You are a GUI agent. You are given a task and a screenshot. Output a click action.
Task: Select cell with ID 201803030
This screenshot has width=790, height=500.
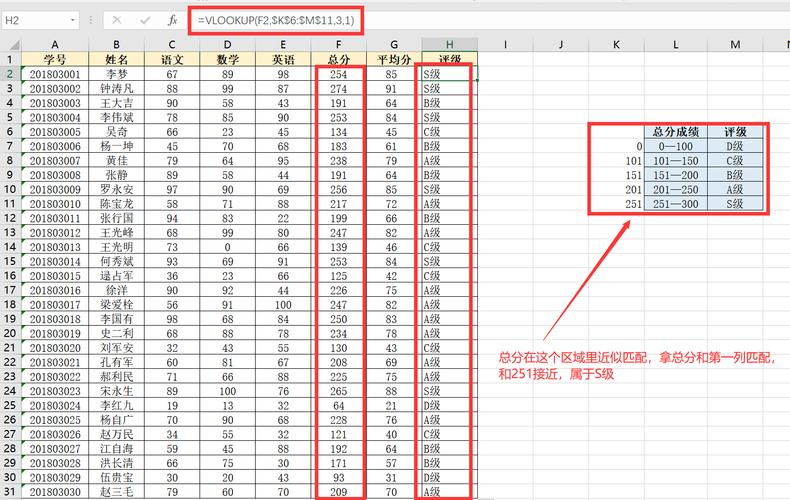click(55, 492)
